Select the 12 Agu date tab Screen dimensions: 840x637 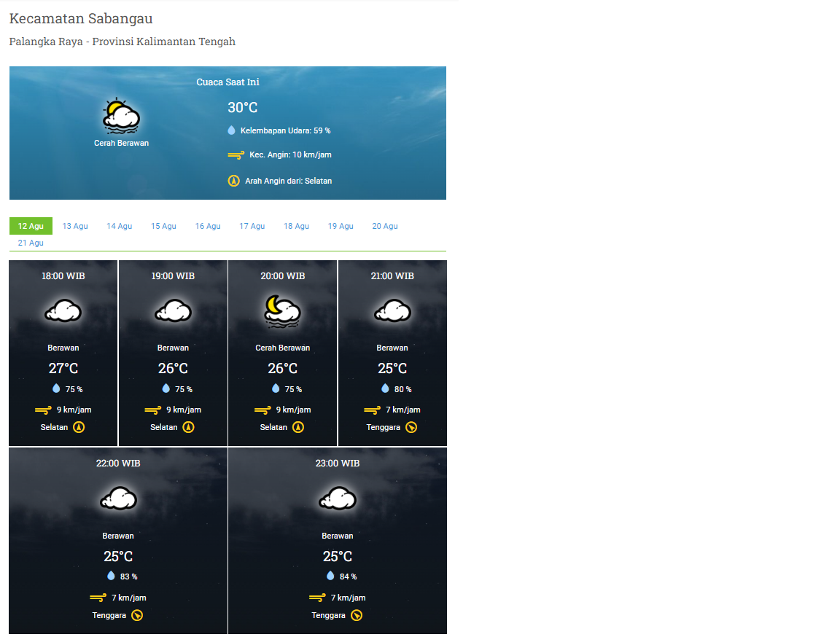point(31,226)
